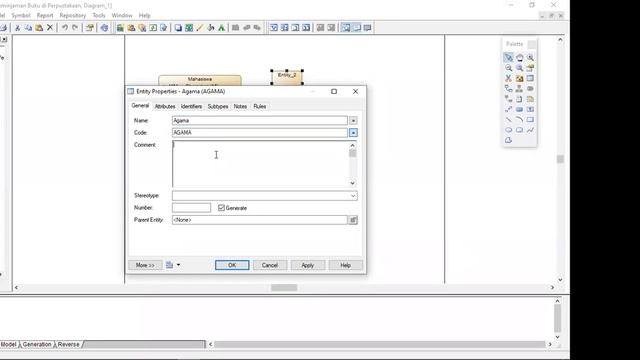Screen dimensions: 640x360
Task: Redo with the toolbar redo arrow
Action: tap(75, 28)
